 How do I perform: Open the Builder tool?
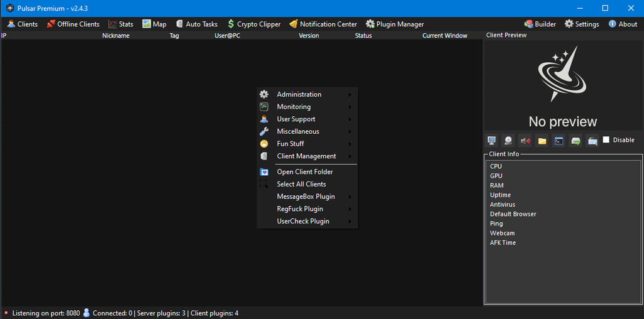click(540, 24)
